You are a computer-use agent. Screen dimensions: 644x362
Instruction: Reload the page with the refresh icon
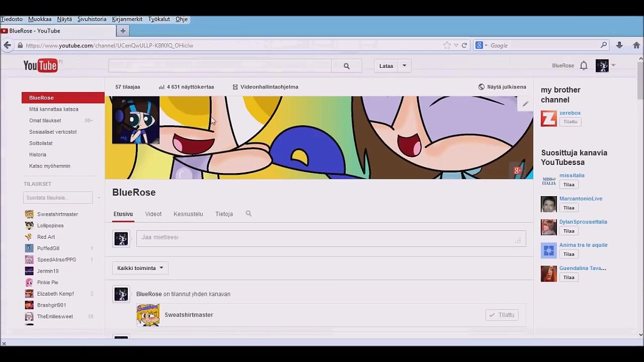(464, 45)
